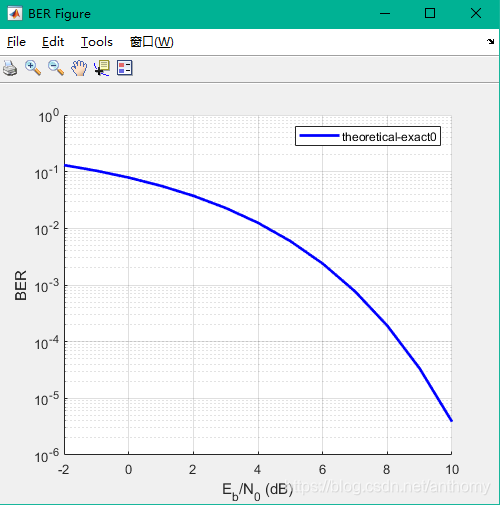
Task: Open the File menu
Action: coord(16,42)
